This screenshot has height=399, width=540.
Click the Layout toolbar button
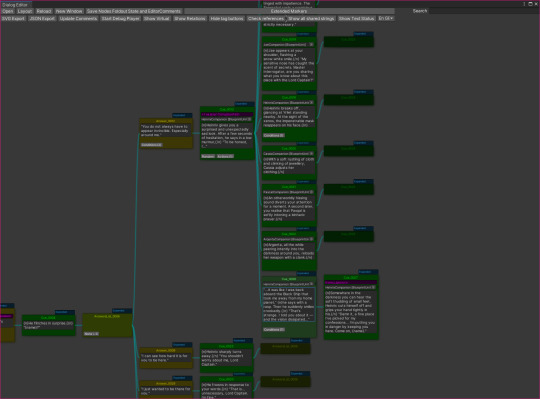pos(25,11)
